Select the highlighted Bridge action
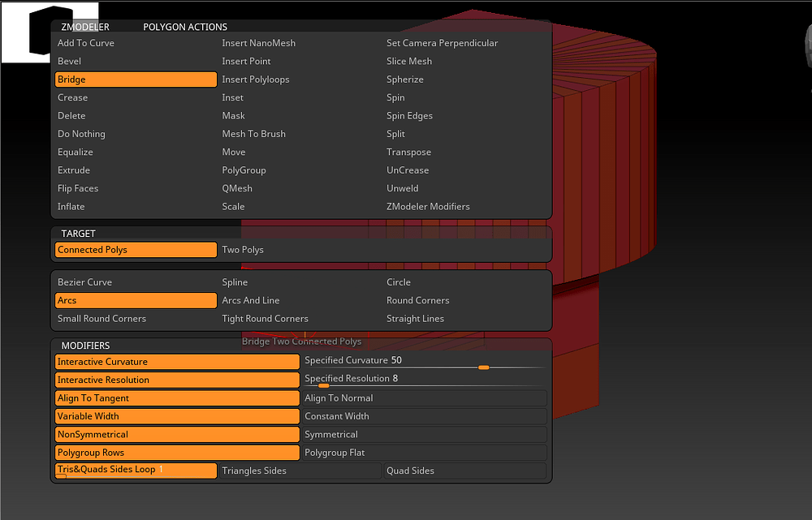Screen dimensions: 812x520 coord(136,80)
